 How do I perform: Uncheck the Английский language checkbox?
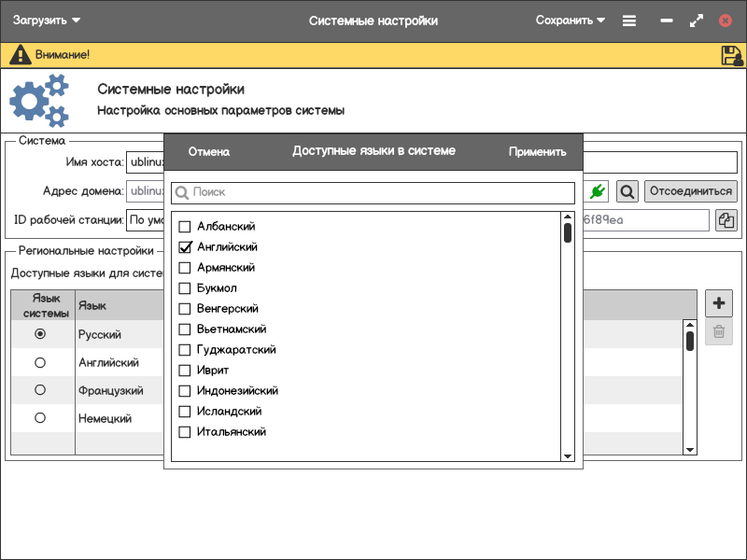(x=185, y=247)
